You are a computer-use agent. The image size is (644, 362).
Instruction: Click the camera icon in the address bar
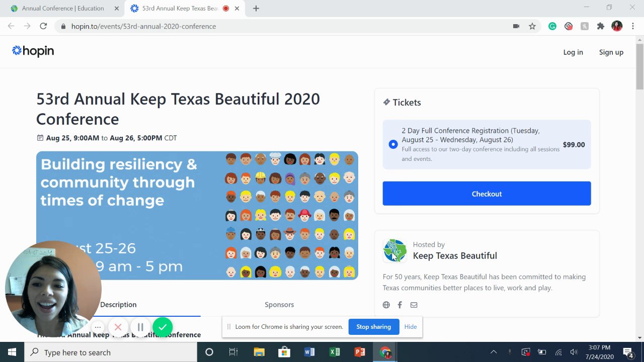[516, 26]
